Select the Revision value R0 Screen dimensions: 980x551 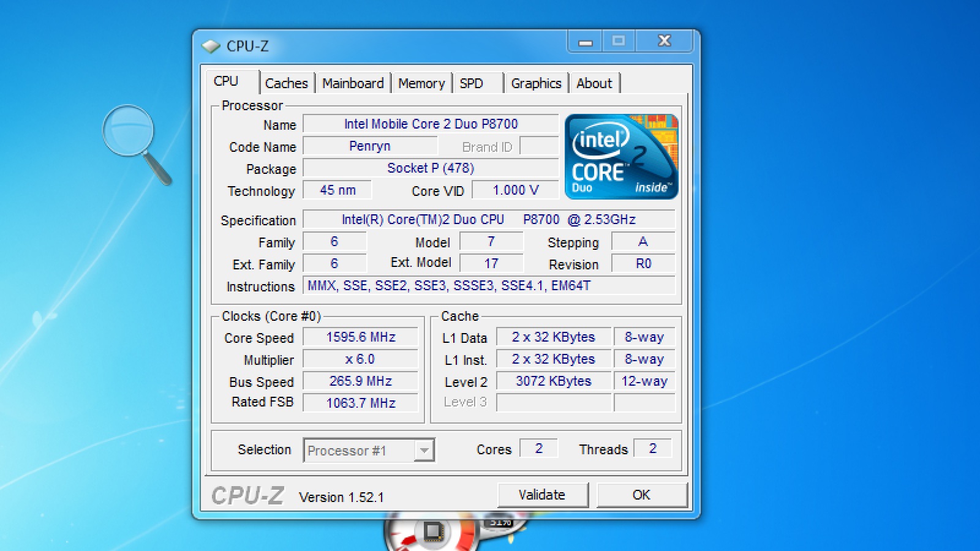[x=643, y=263]
